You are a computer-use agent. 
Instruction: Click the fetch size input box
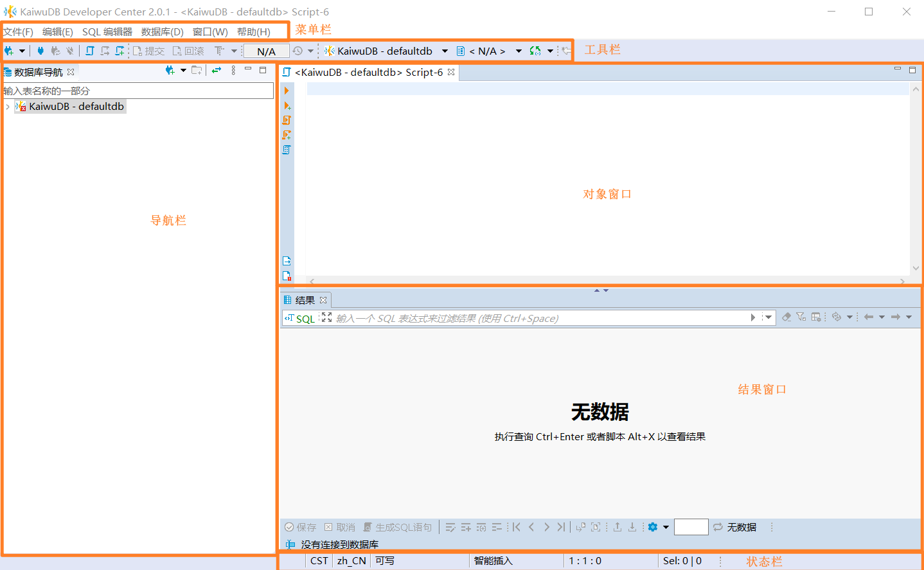[x=691, y=527]
